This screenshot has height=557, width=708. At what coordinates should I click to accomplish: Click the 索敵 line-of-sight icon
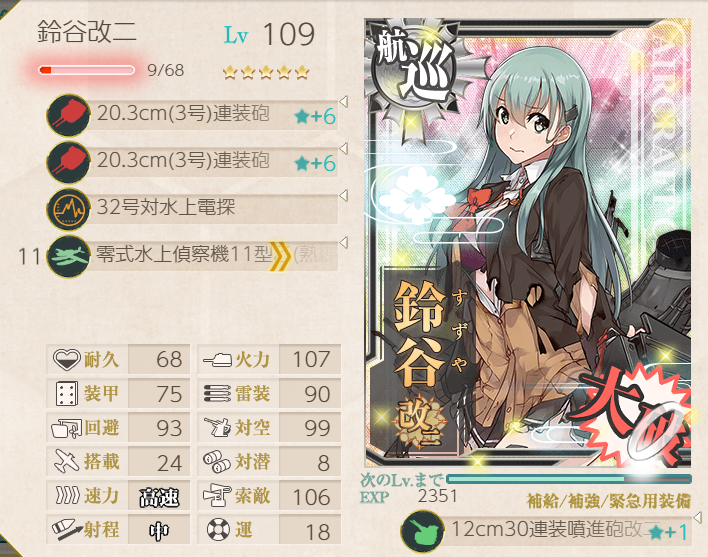[217, 496]
